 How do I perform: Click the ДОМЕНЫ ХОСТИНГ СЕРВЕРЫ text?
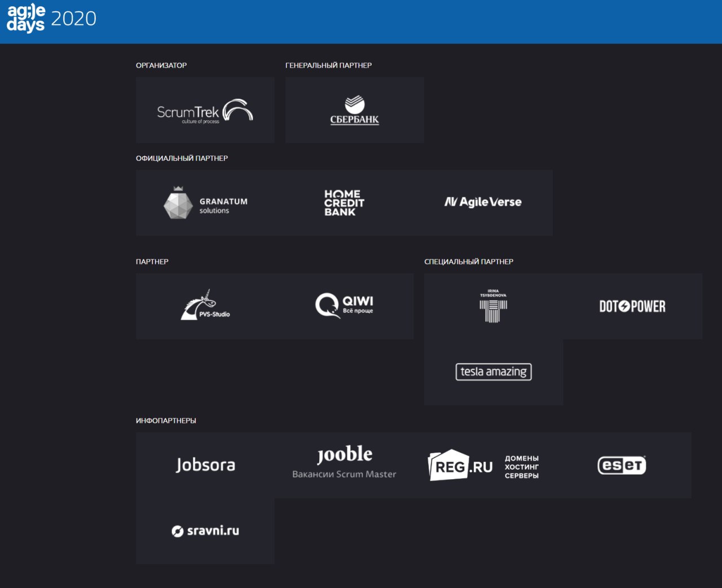point(522,467)
